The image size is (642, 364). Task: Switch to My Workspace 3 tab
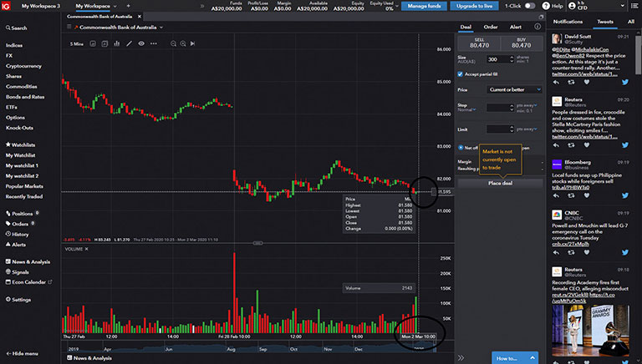[x=40, y=6]
